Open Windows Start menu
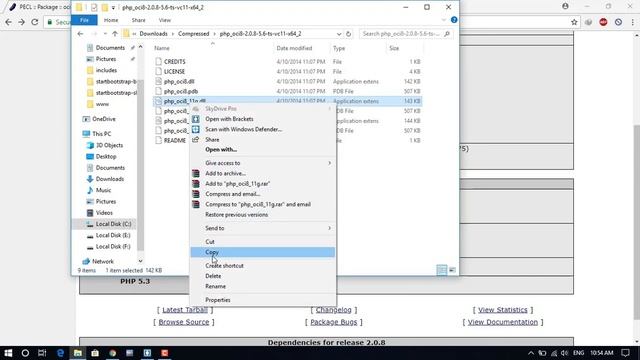 8,353
